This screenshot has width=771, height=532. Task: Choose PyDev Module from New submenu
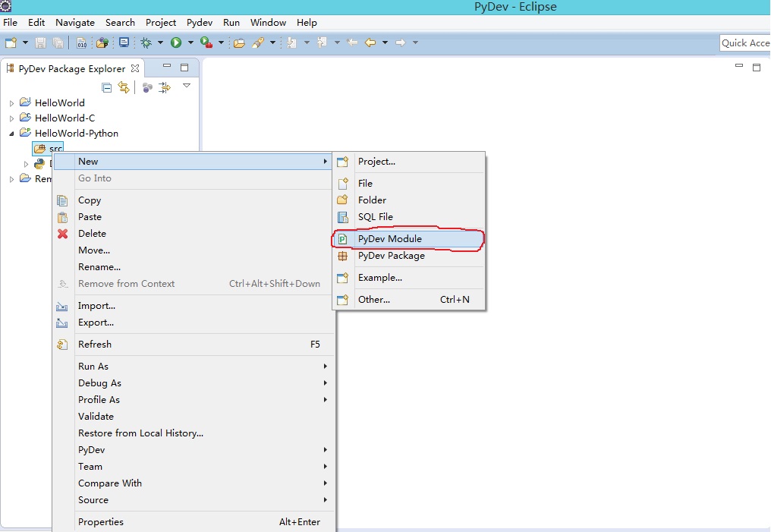[x=408, y=239]
